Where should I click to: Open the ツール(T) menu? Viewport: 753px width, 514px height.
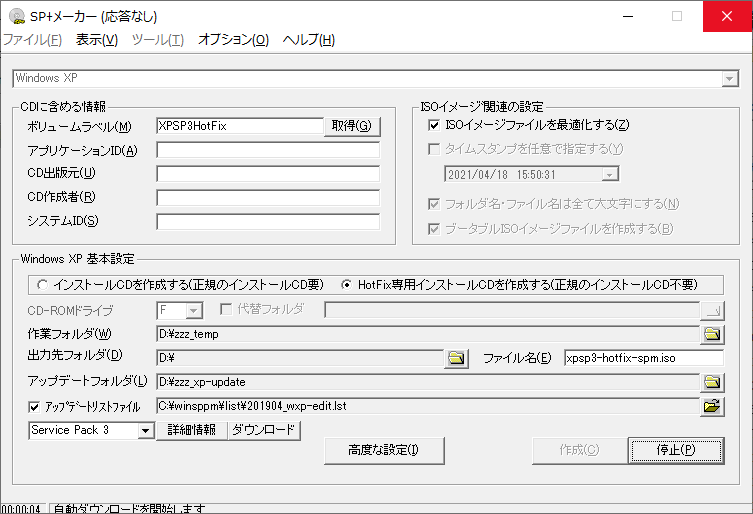pos(158,39)
